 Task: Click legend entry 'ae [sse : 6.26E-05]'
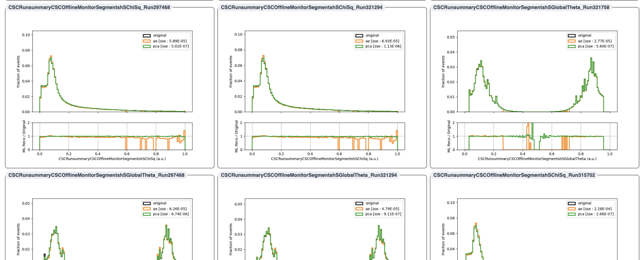pos(170,209)
